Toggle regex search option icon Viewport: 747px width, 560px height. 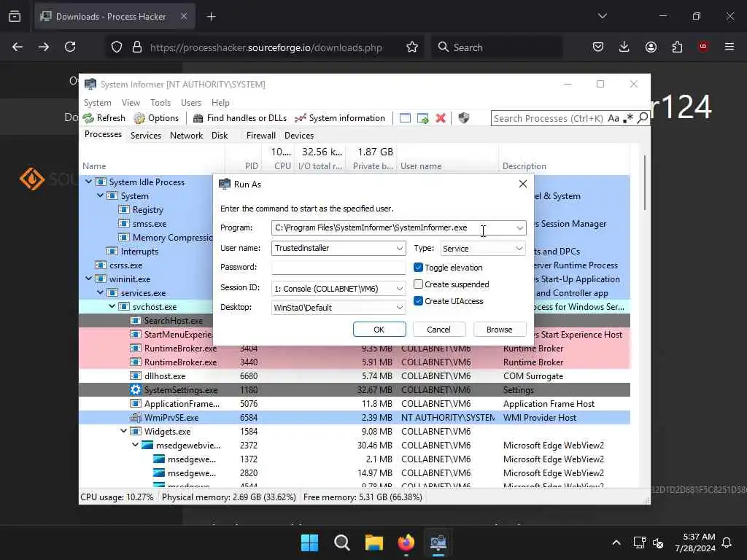click(x=628, y=118)
